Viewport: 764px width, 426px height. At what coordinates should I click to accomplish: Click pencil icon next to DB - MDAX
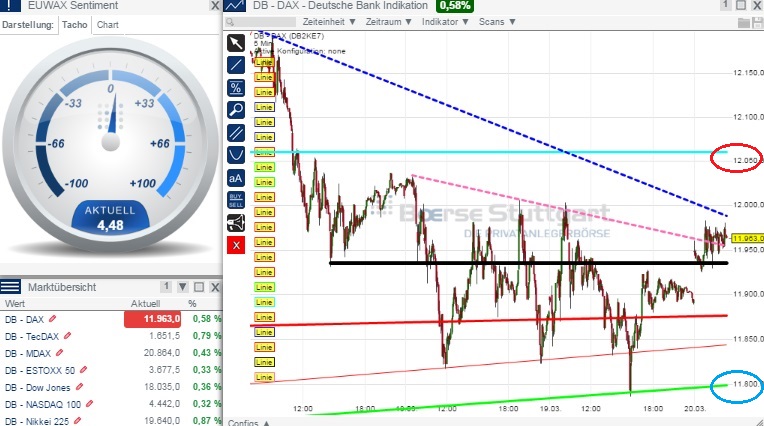pyautogui.click(x=59, y=353)
